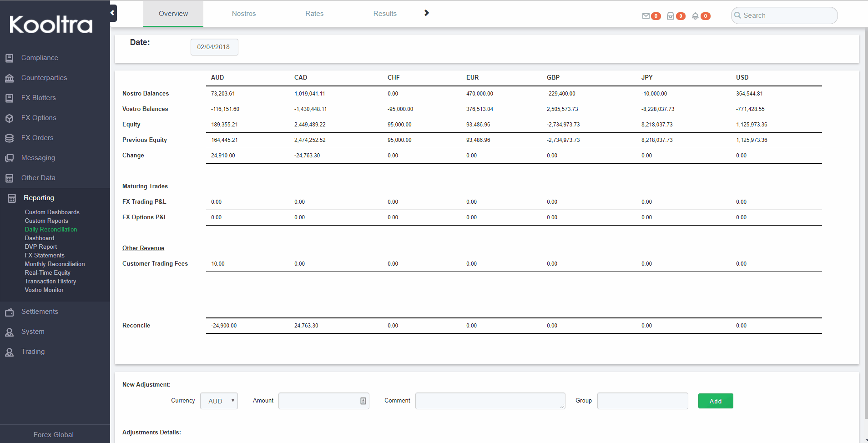Click the AUD Change value 24,910.00
Screen dimensions: 868x443
click(223, 156)
